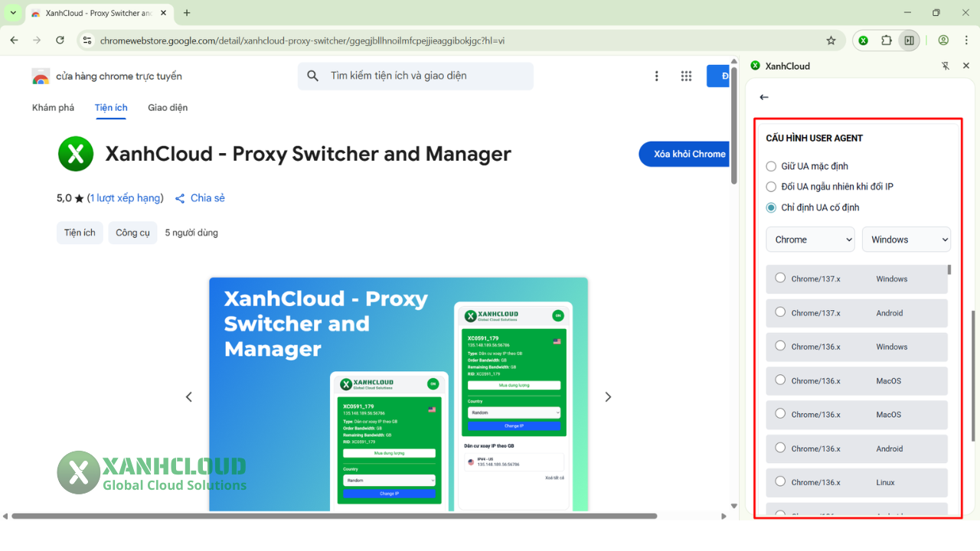
Task: Click the Tìm kiếm tiện ích search field
Action: click(x=416, y=76)
